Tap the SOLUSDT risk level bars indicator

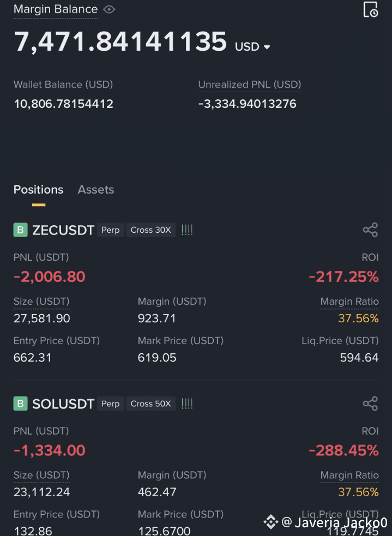point(187,403)
